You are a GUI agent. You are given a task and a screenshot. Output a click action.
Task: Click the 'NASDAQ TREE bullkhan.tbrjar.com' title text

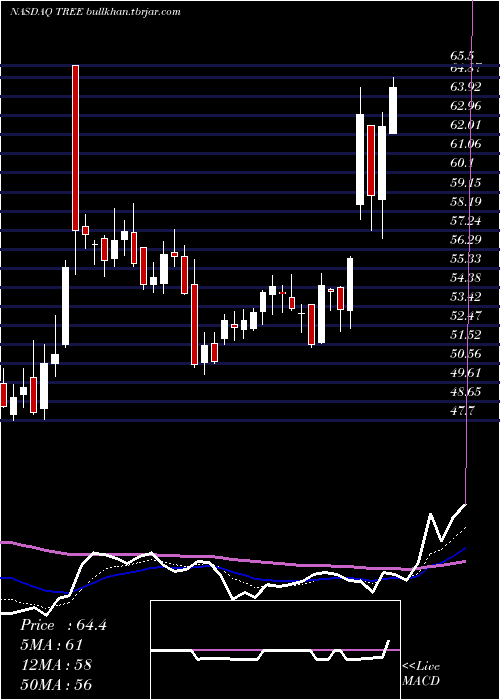click(x=95, y=12)
